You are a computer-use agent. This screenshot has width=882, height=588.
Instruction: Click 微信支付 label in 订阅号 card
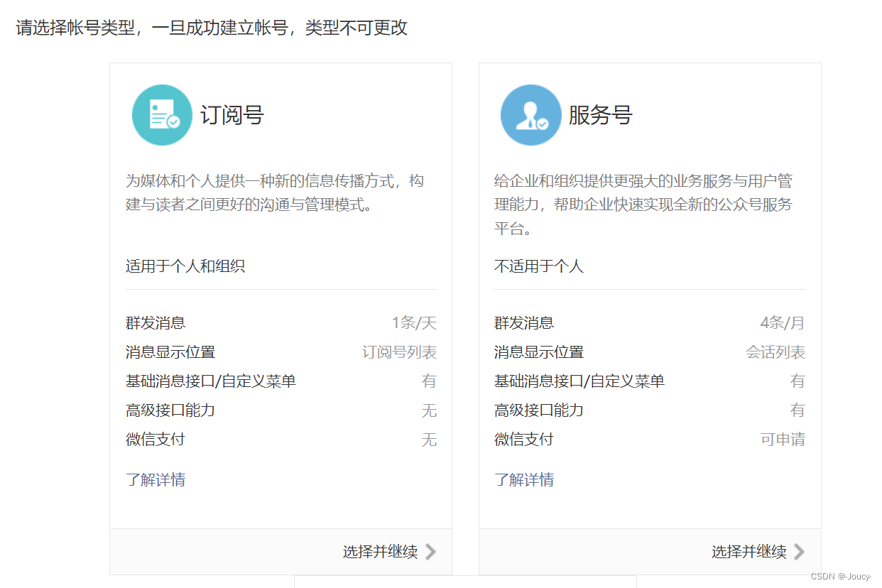pos(156,440)
